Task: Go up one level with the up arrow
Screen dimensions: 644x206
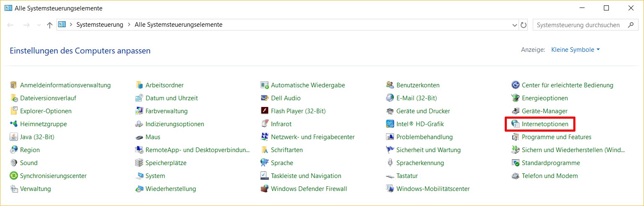Action: (x=50, y=25)
